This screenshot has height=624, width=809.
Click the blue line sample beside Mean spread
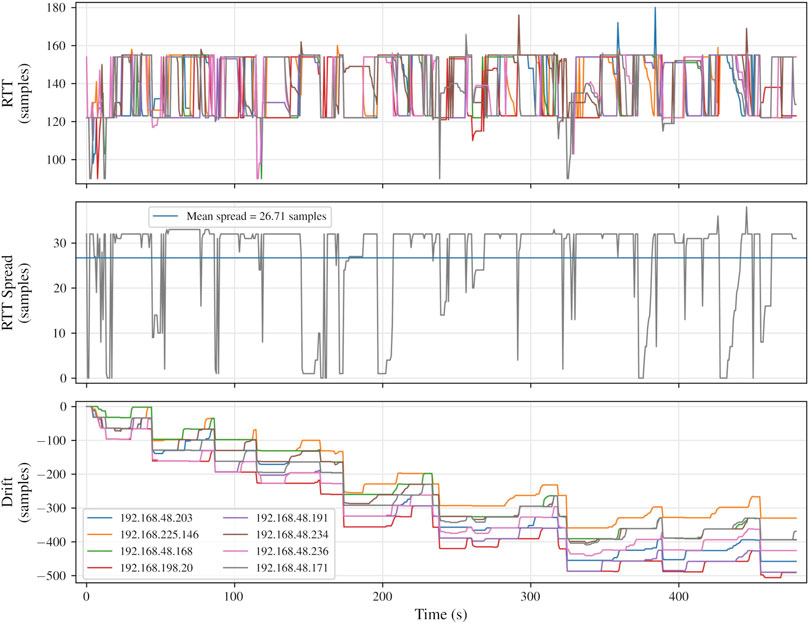pyautogui.click(x=167, y=216)
